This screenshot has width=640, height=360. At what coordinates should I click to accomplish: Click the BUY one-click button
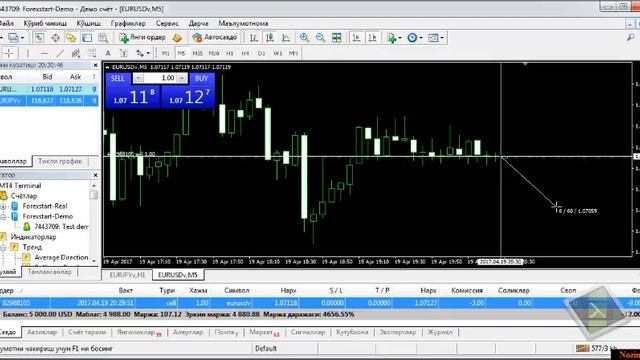click(202, 78)
